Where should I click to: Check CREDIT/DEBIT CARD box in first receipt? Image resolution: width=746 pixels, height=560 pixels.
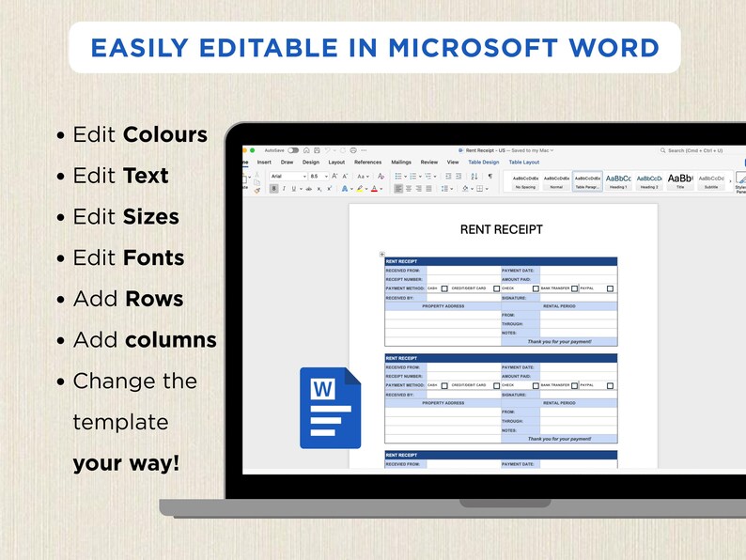click(496, 288)
